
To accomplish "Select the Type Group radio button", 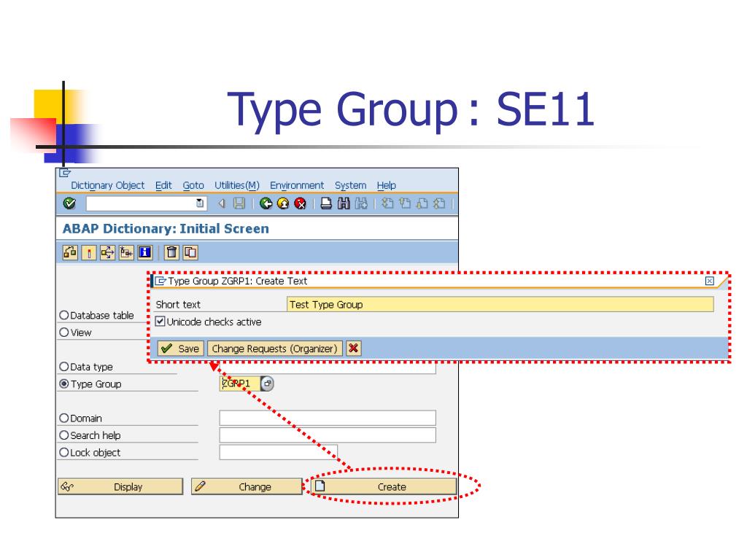I will [x=64, y=384].
